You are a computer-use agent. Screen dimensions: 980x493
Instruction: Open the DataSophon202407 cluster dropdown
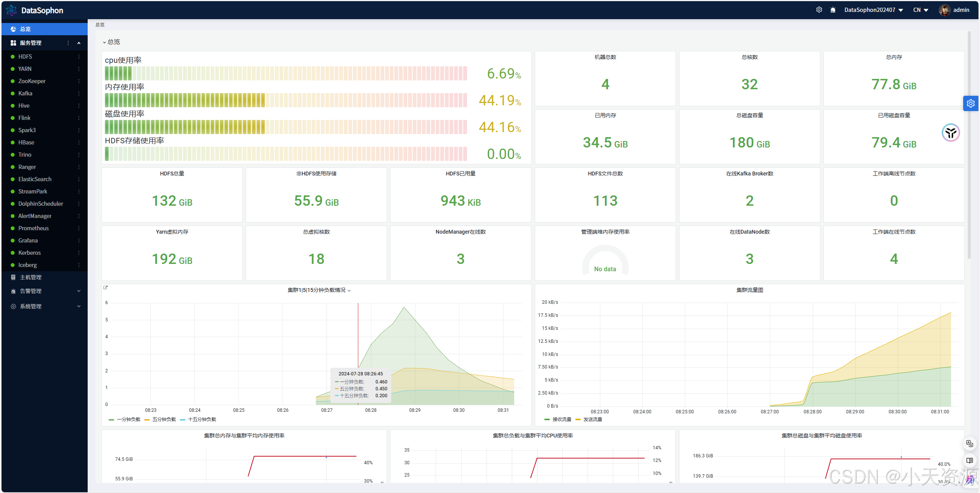point(874,10)
